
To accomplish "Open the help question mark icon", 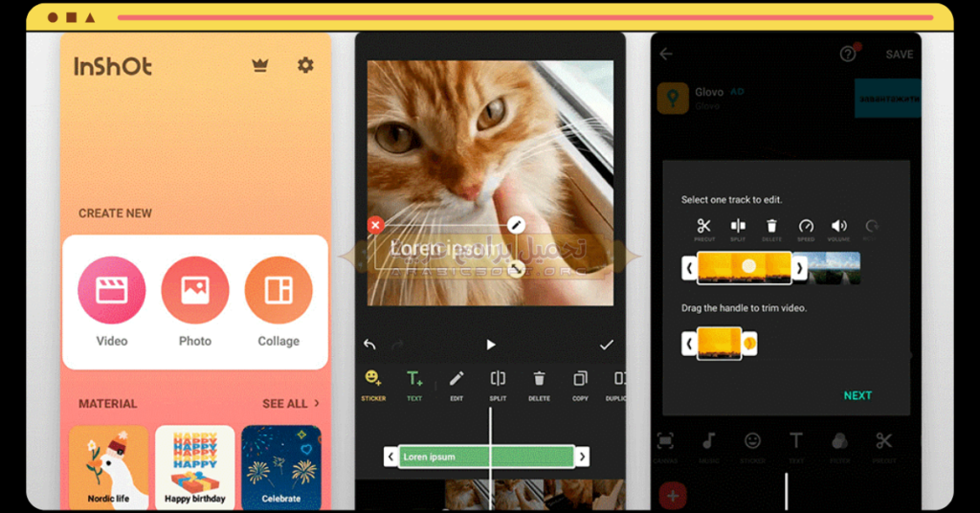I will [848, 54].
